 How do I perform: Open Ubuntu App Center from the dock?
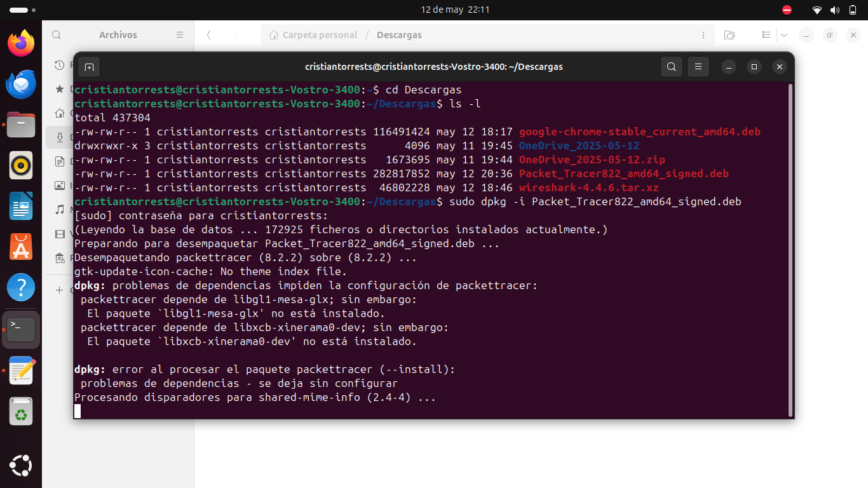(x=21, y=247)
